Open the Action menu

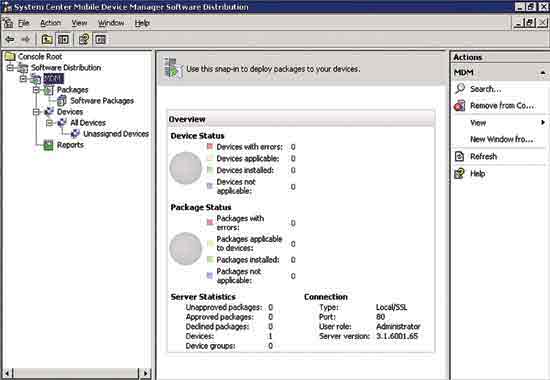pyautogui.click(x=51, y=23)
